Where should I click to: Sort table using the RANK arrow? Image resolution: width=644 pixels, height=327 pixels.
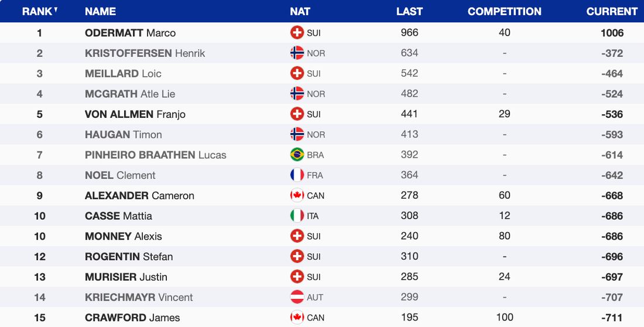point(56,10)
